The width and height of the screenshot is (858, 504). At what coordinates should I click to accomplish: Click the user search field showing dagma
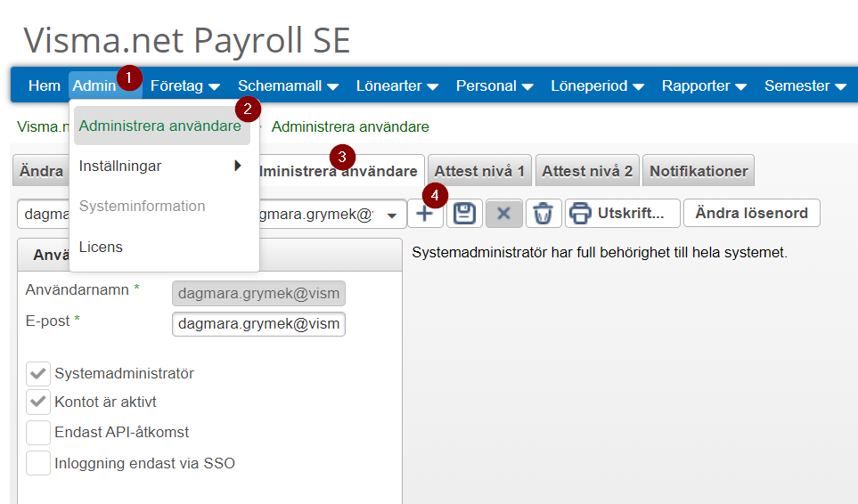[x=44, y=214]
